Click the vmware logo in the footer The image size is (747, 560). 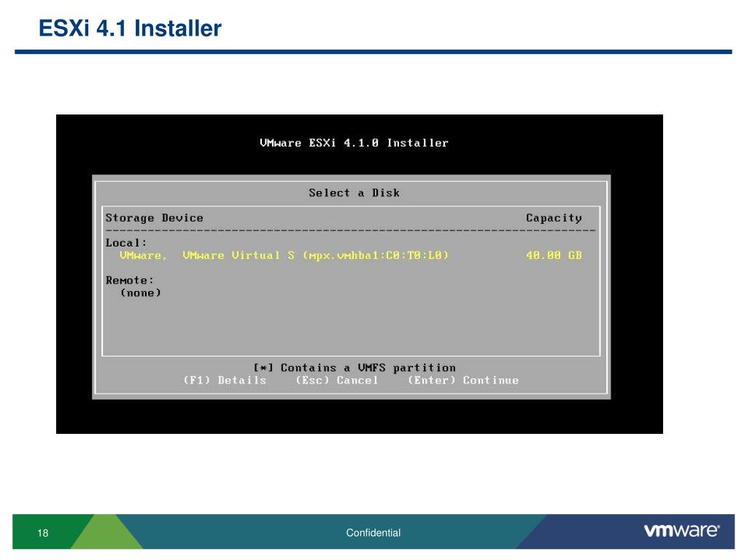682,531
